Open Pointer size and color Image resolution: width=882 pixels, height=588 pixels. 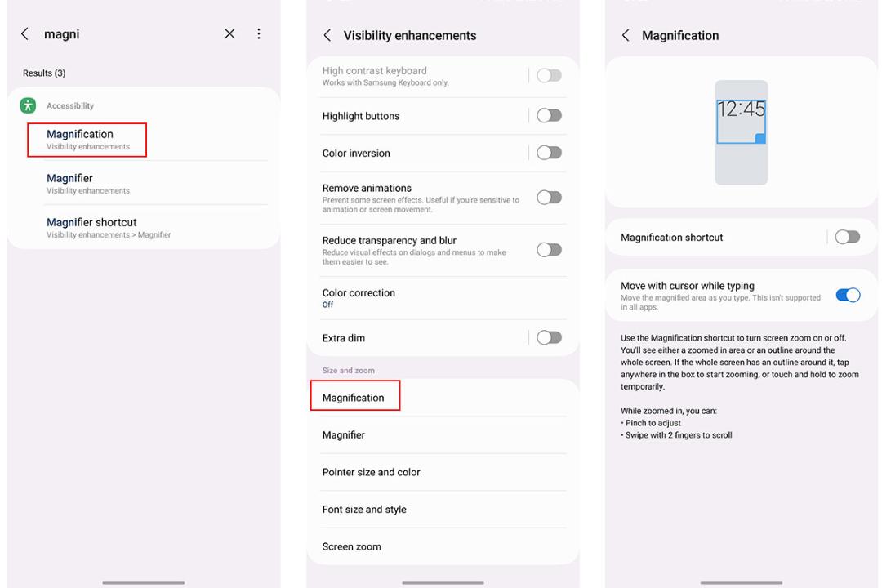pyautogui.click(x=443, y=472)
